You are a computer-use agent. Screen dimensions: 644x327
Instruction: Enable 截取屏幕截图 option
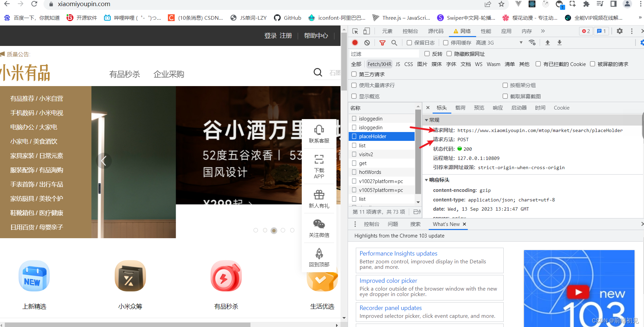(x=505, y=96)
